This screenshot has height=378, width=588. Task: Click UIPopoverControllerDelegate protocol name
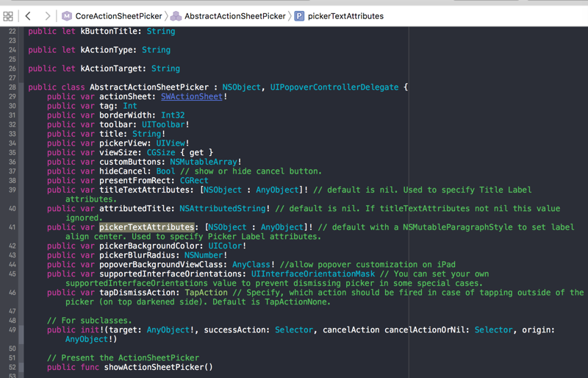[x=334, y=87]
